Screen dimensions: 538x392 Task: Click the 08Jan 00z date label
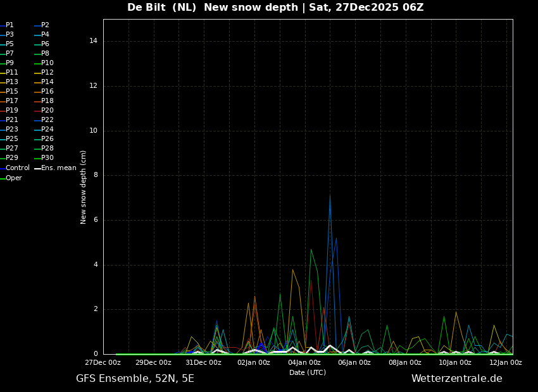tap(405, 363)
